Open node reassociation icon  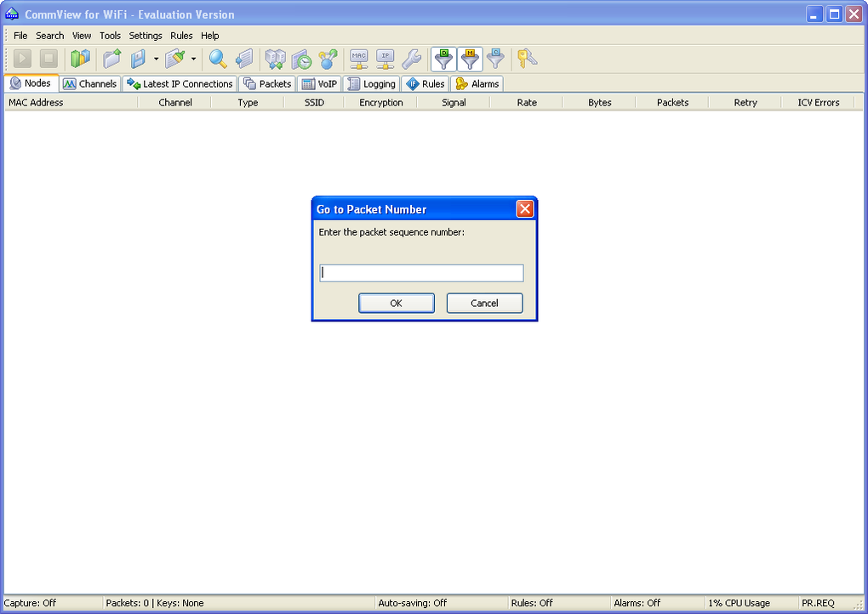click(328, 59)
